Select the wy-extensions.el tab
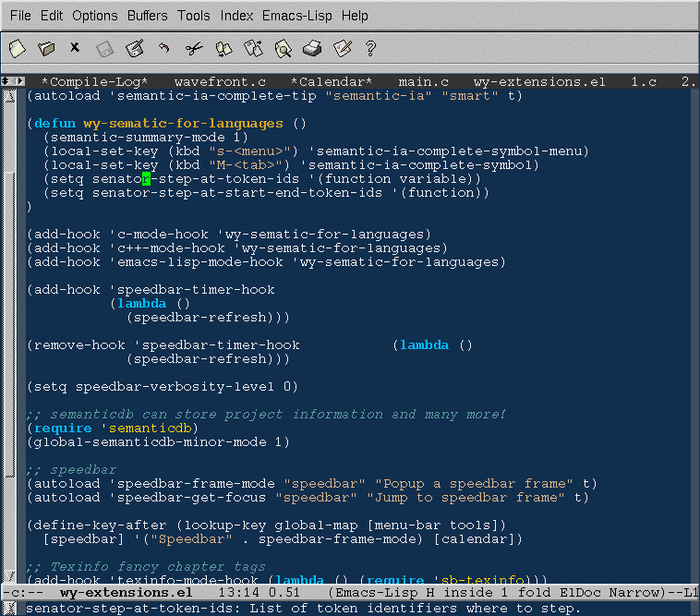The height and width of the screenshot is (616, 700). click(x=539, y=82)
